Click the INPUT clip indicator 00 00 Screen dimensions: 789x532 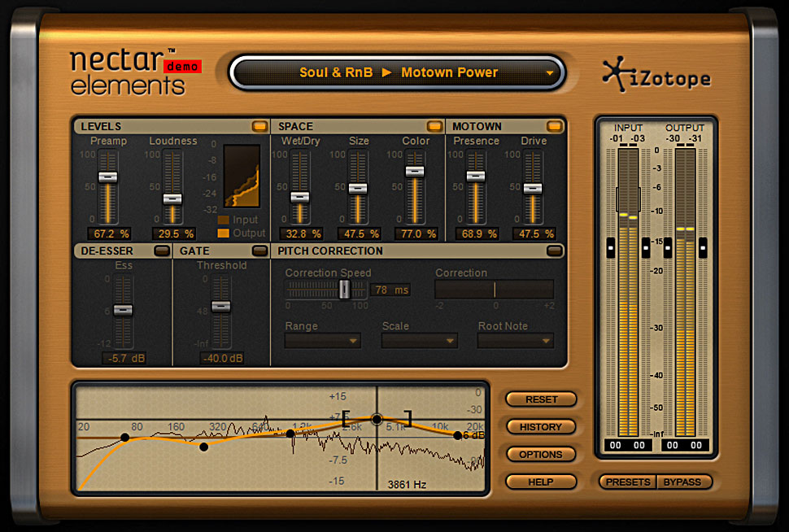pos(627,445)
